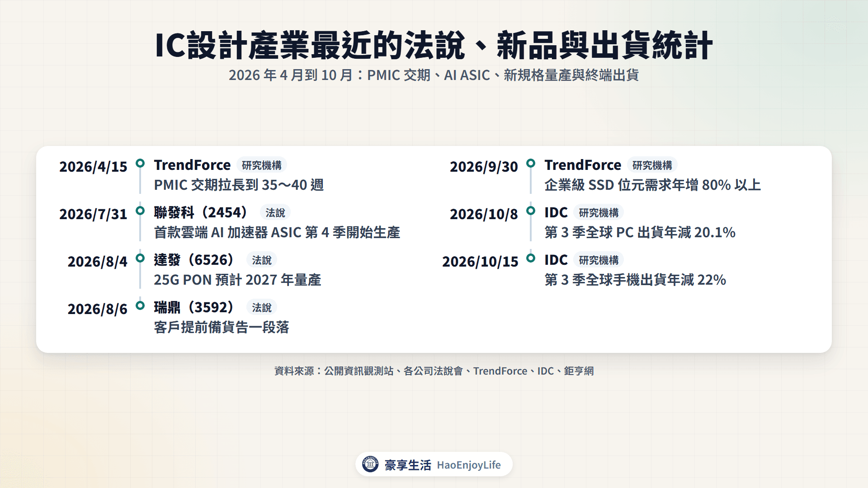The image size is (868, 488).
Task: Click the IDC heading in the 2026/10/15 entry
Action: tap(556, 260)
